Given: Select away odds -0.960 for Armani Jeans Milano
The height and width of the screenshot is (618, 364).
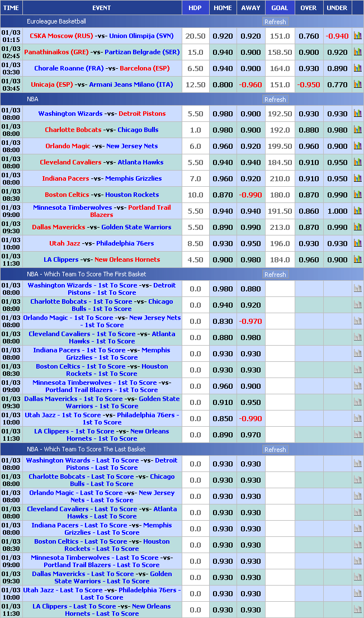Looking at the screenshot, I should tap(250, 84).
